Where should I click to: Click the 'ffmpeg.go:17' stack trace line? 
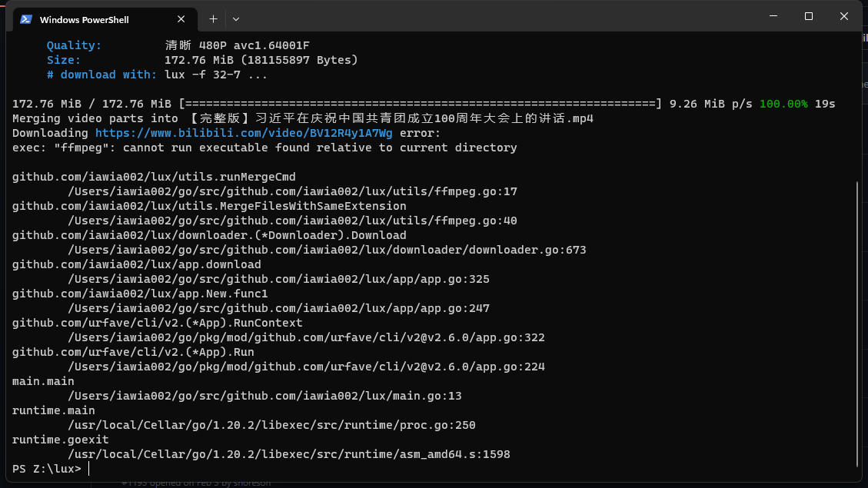click(x=292, y=191)
